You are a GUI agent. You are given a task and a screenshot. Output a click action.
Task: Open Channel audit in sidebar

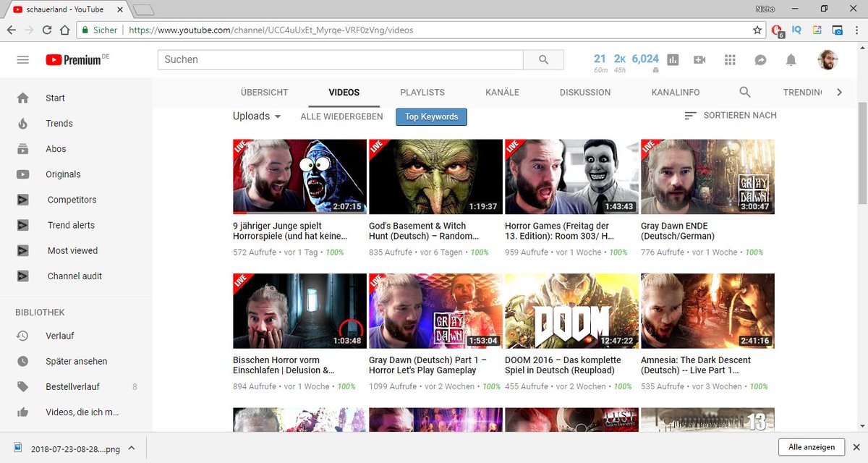coord(76,276)
